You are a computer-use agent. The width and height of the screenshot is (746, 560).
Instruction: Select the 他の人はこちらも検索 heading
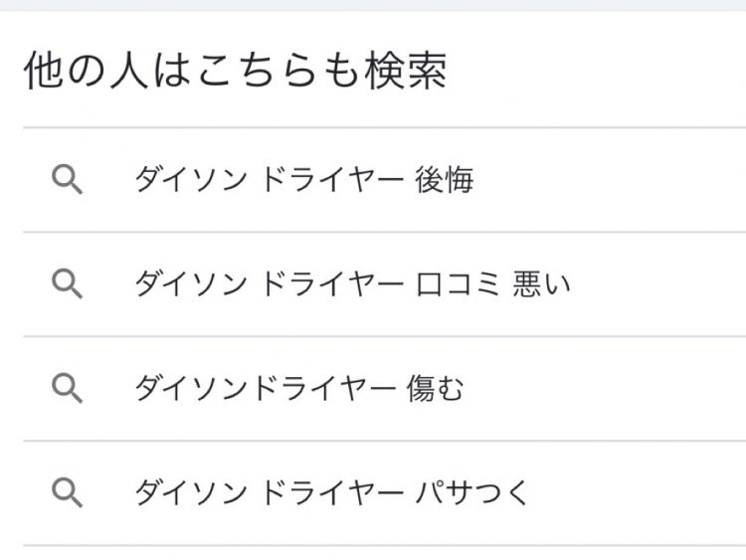pos(235,71)
